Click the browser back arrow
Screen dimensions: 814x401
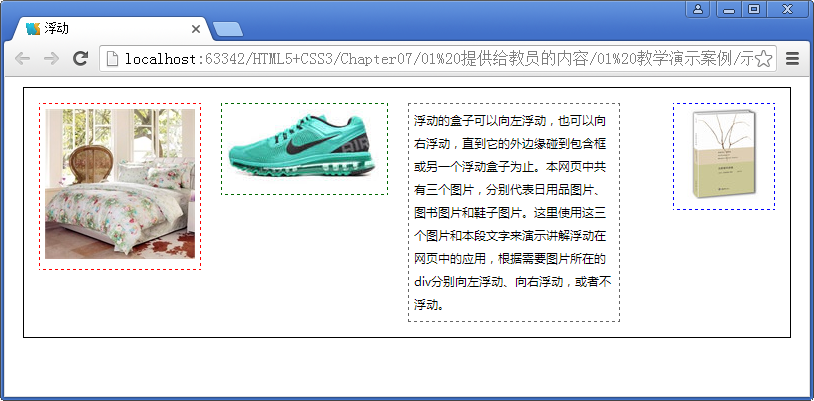(22, 59)
